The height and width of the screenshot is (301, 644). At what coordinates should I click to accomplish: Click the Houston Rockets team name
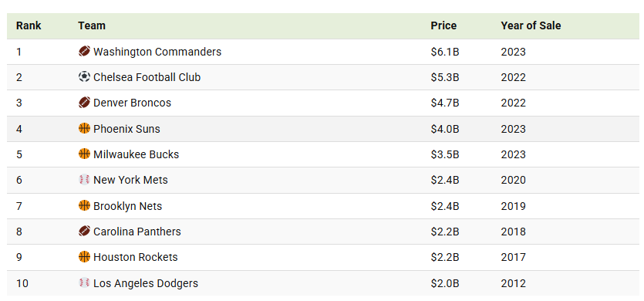pos(136,258)
